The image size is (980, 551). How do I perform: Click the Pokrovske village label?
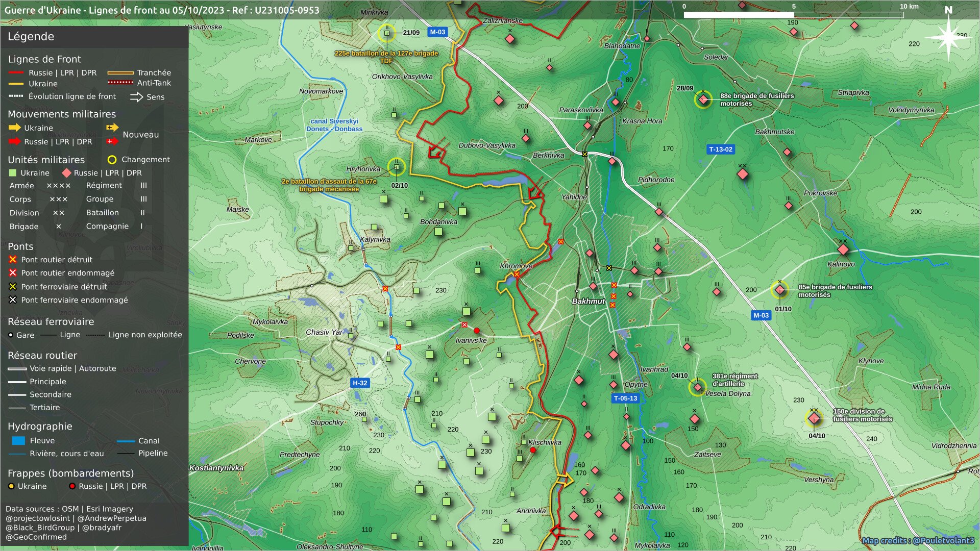(x=820, y=193)
